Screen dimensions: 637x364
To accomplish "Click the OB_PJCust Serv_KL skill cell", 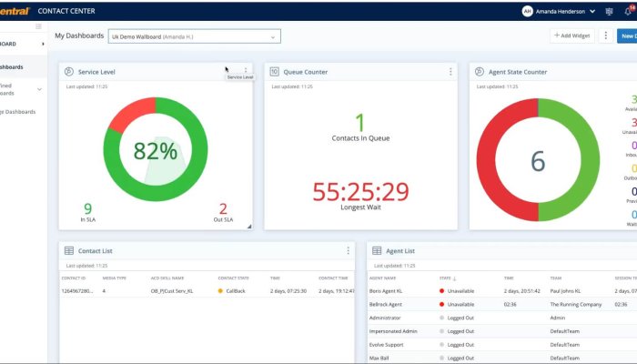I will (x=172, y=291).
